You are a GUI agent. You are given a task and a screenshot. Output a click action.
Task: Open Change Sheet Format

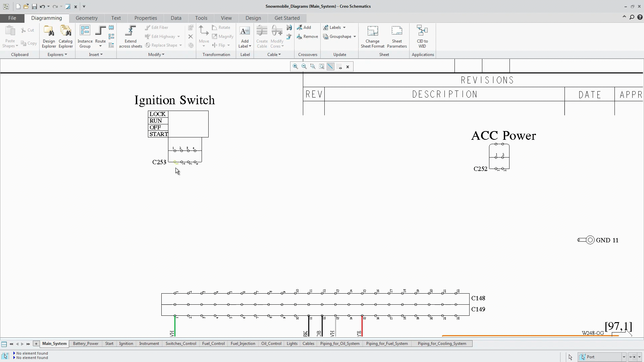point(372,36)
